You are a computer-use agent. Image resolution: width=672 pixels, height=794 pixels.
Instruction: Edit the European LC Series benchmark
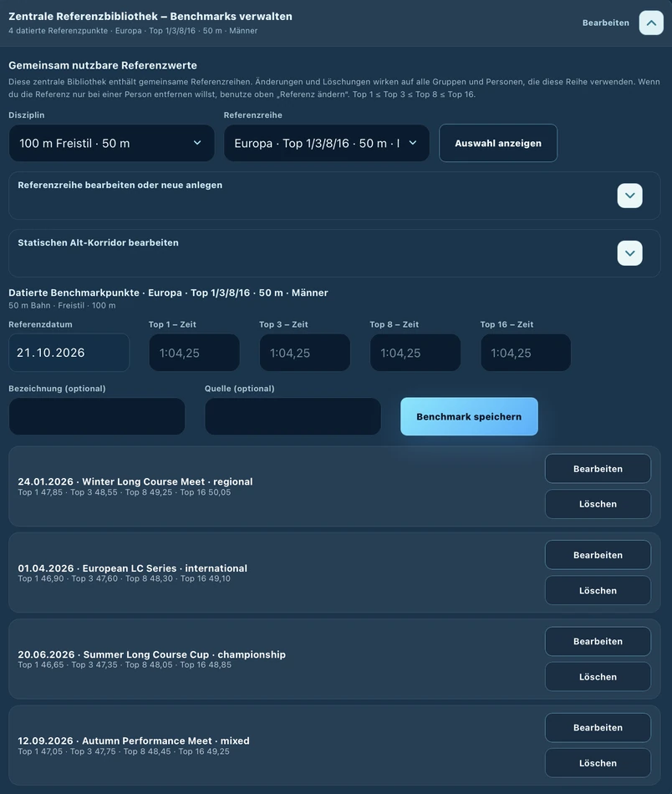tap(598, 555)
